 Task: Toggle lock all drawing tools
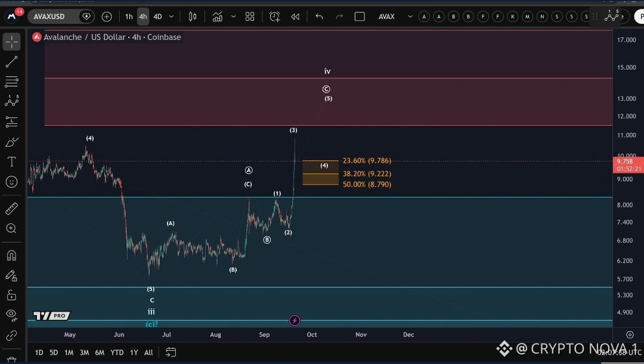(x=11, y=295)
